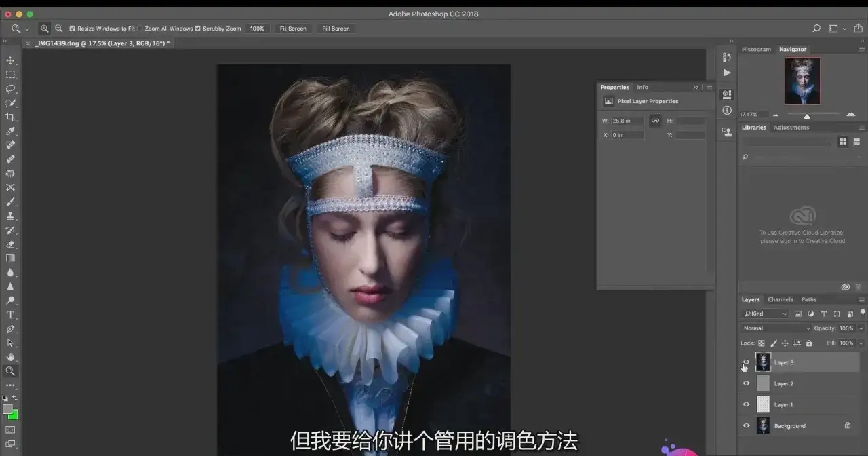Enable Zoom All Windows checkbox
Image resolution: width=868 pixels, height=456 pixels.
[x=140, y=28]
